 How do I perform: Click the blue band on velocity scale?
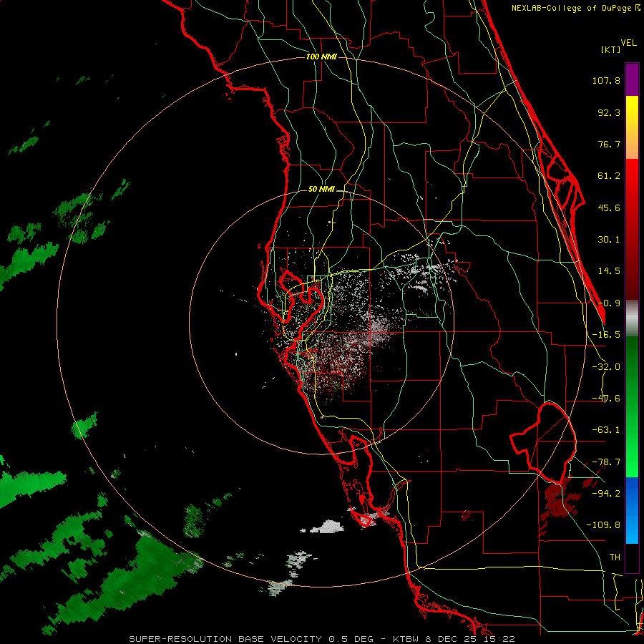coord(632,510)
